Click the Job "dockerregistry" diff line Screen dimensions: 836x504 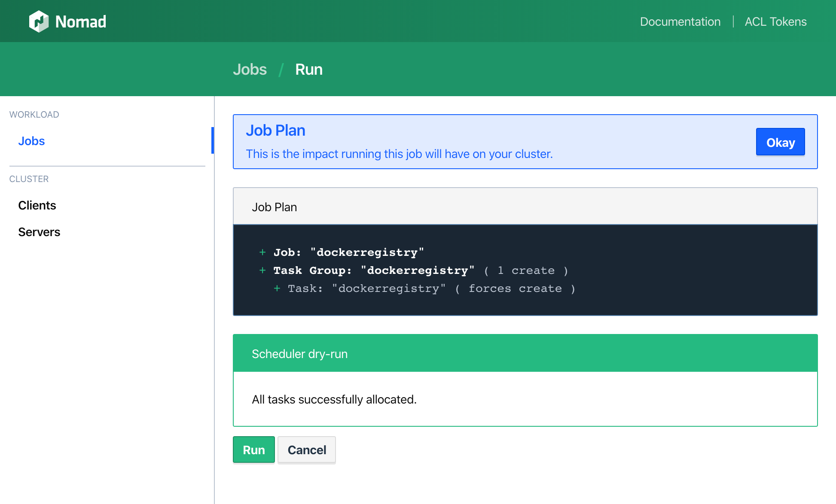point(342,252)
